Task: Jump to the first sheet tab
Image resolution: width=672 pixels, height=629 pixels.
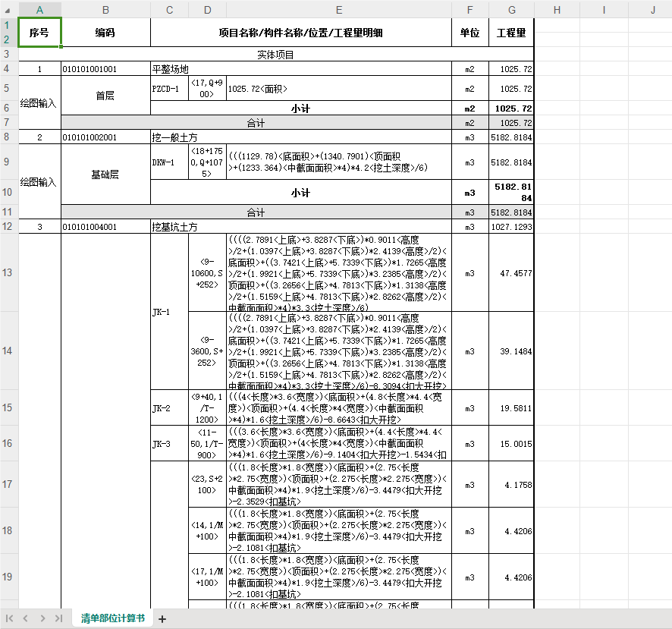Action: 9,618
